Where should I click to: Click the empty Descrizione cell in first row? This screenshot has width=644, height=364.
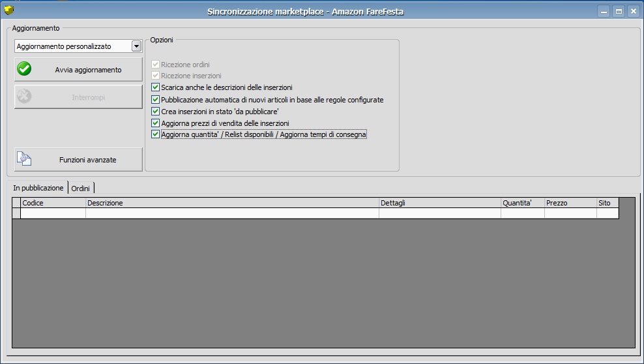coord(232,213)
